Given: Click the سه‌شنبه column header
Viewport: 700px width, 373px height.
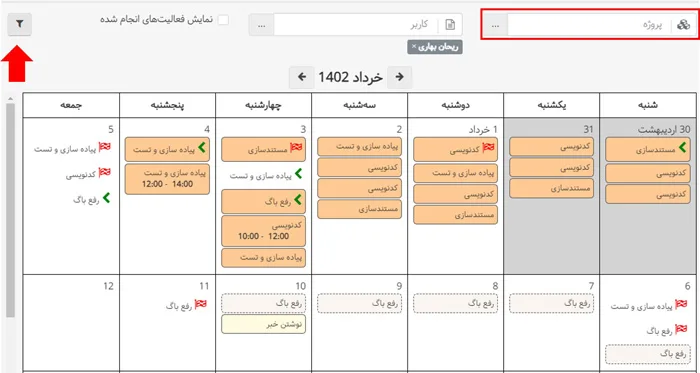Looking at the screenshot, I should tap(359, 105).
